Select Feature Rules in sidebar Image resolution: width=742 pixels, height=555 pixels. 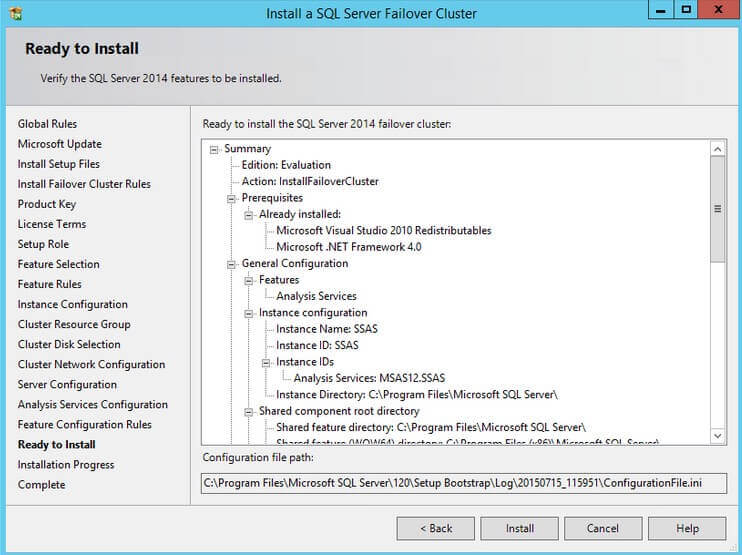(50, 284)
